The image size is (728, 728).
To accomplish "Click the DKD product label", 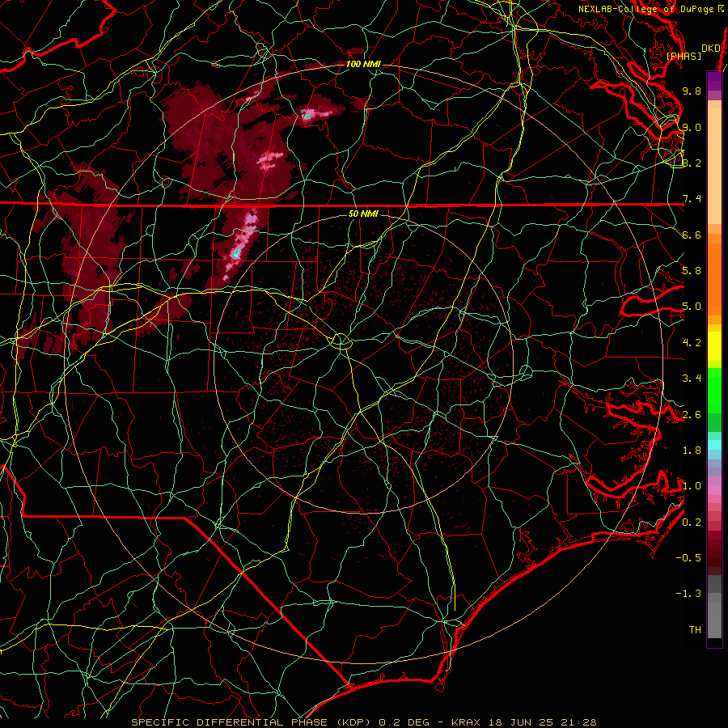I will [x=711, y=49].
